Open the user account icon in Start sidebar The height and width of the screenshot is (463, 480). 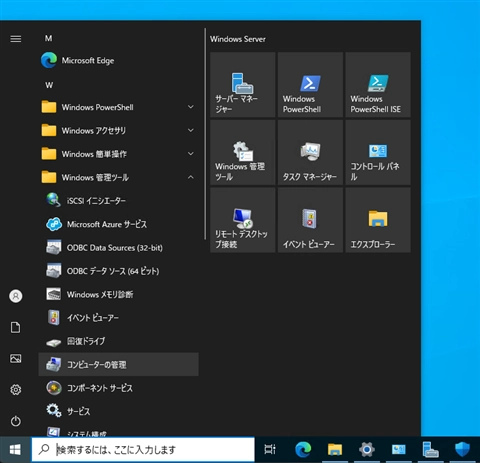(x=16, y=296)
